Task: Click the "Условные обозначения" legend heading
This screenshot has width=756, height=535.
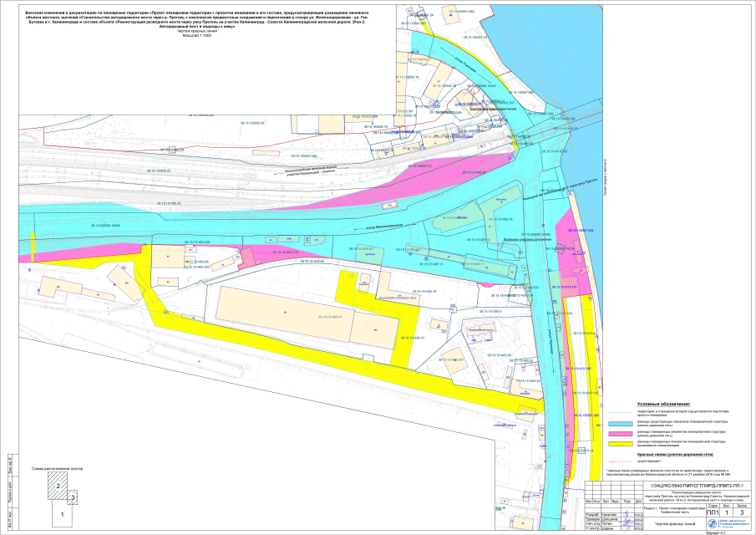Action: tap(669, 404)
